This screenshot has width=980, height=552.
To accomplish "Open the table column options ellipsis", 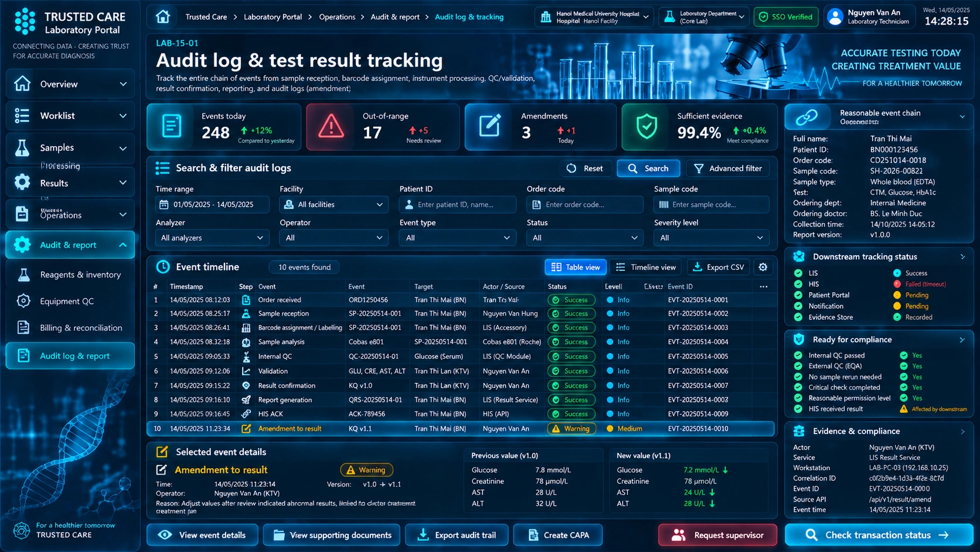I will click(x=763, y=286).
